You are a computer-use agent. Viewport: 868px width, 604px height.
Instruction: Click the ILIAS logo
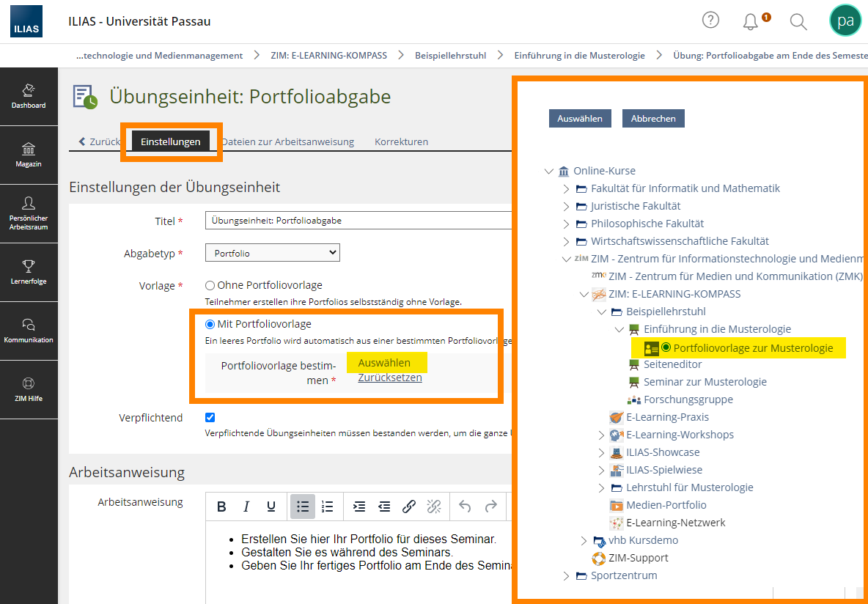click(x=26, y=21)
